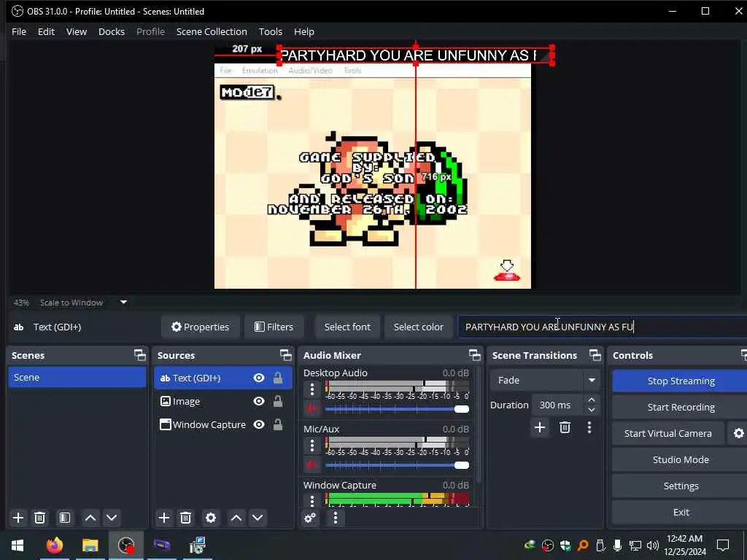This screenshot has height=560, width=747.
Task: Add a new scene with the plus icon
Action: click(18, 518)
